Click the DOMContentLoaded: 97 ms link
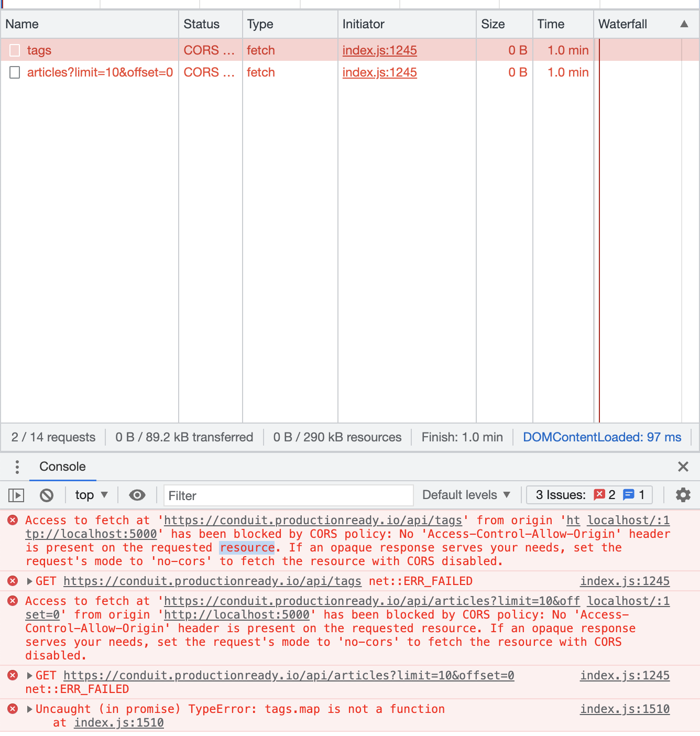This screenshot has width=700, height=736. click(x=602, y=437)
